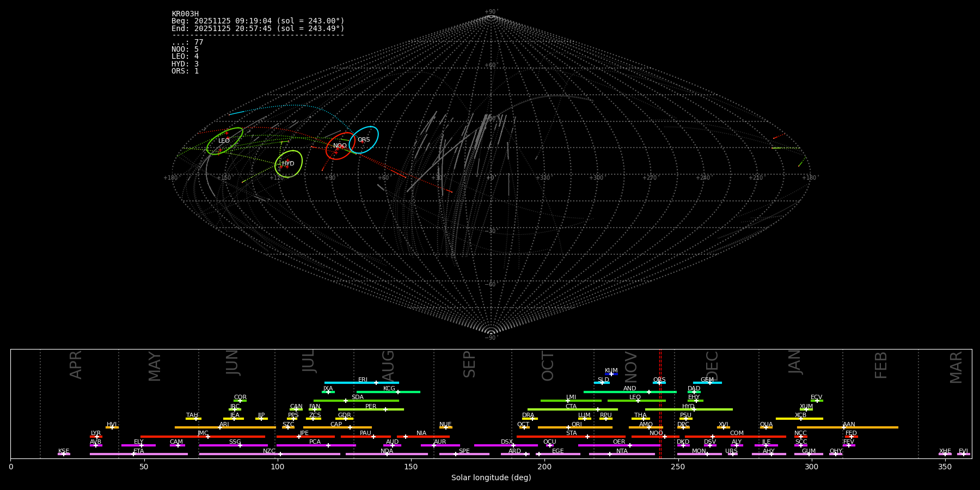980x490 pixels.
Task: Click the 'Solar longitude (deg)' axis title
Action: [x=491, y=478]
